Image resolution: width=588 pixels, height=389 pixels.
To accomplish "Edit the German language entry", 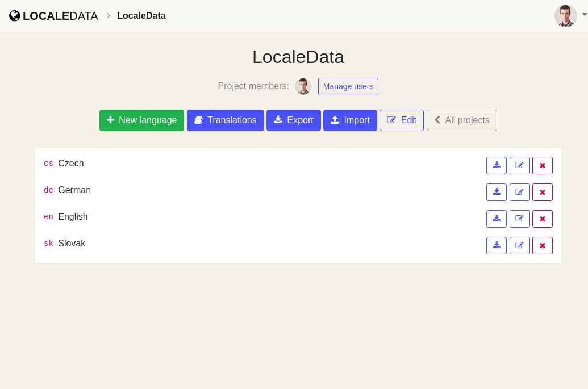I will (519, 193).
